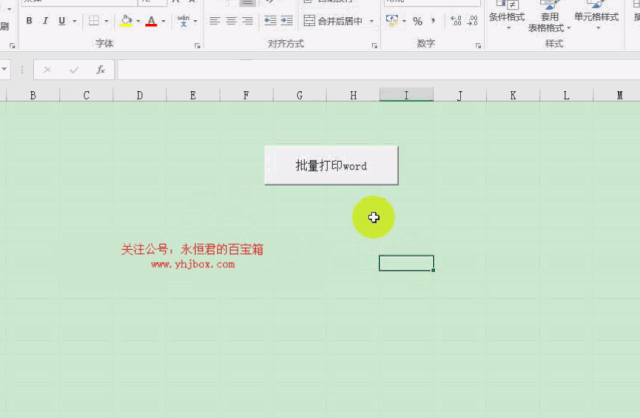Apply the yellow fill color bucket
The image size is (640, 418).
click(125, 21)
